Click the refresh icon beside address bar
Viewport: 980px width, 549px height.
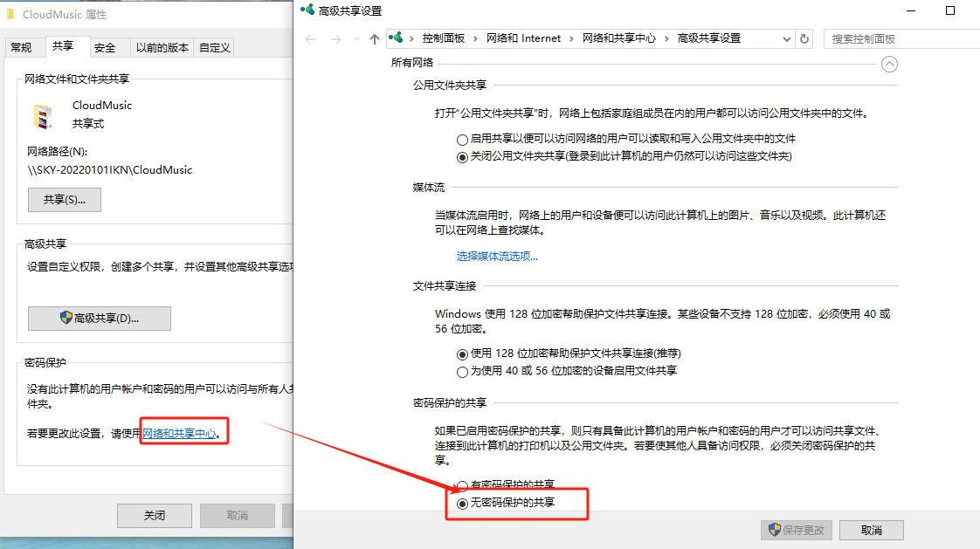[x=804, y=39]
